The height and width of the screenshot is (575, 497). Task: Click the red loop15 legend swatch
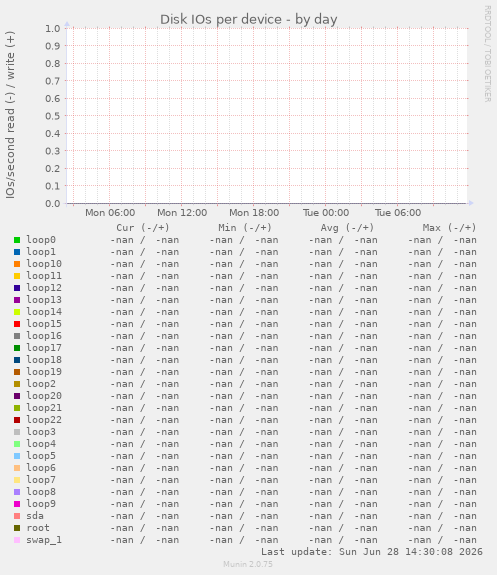pos(17,324)
